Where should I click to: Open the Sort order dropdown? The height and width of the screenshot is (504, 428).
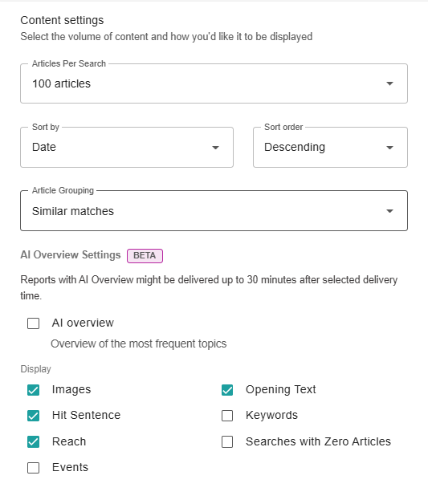click(330, 147)
